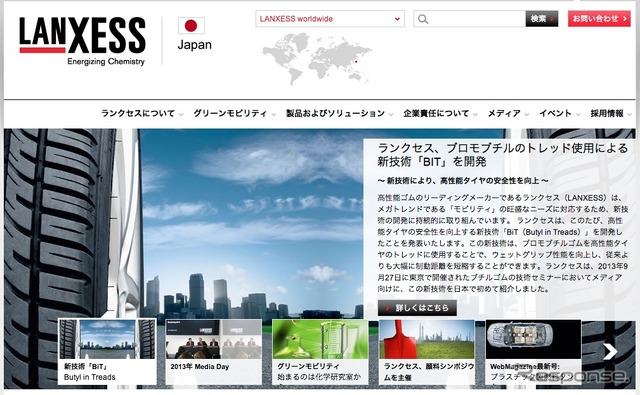Click the world map graphic

point(317,58)
